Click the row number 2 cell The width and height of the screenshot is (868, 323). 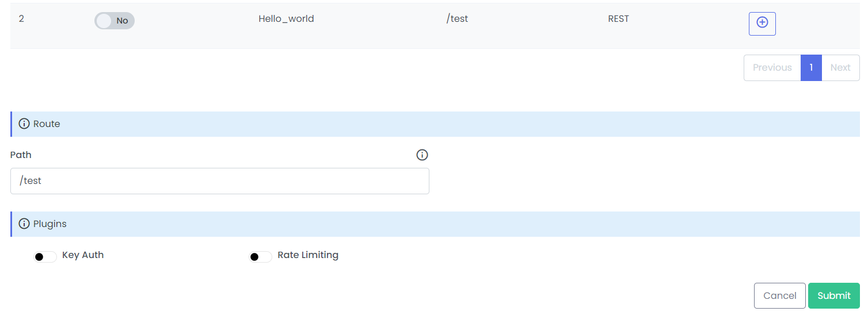pyautogui.click(x=21, y=18)
